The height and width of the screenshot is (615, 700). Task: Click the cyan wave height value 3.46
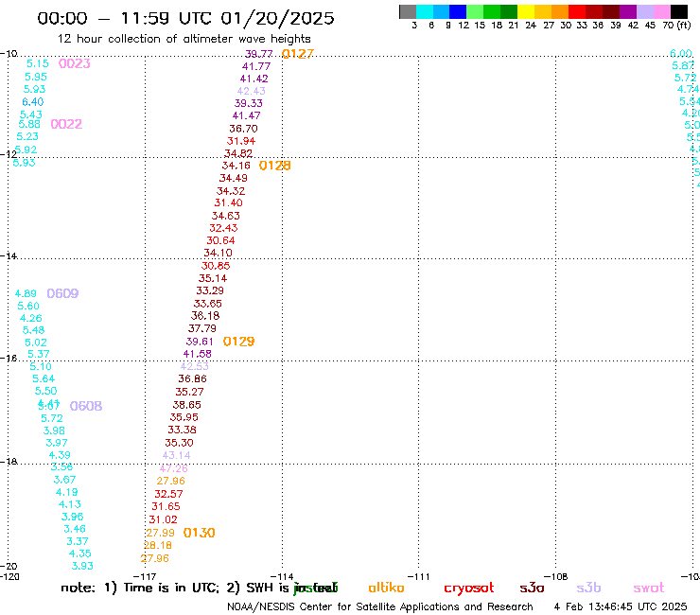[x=75, y=529]
